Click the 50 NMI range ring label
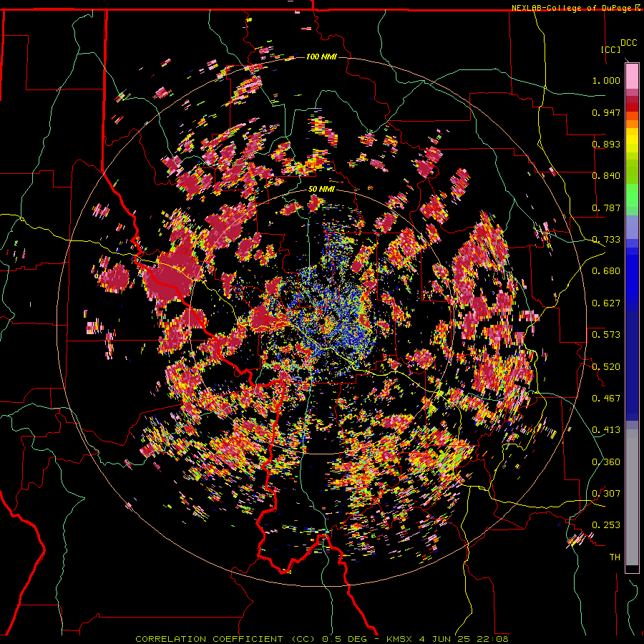 click(x=321, y=189)
